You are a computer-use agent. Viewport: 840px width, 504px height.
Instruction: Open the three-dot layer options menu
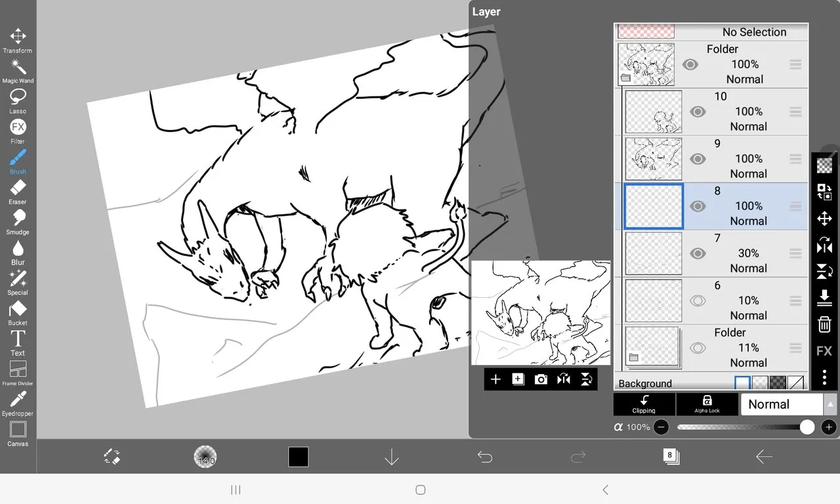[x=824, y=377]
